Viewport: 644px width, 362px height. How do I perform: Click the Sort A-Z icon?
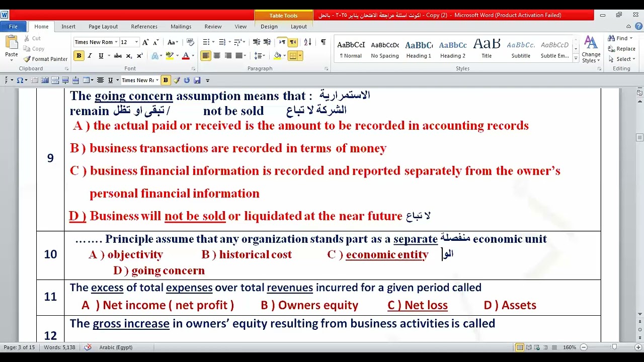[x=308, y=42]
